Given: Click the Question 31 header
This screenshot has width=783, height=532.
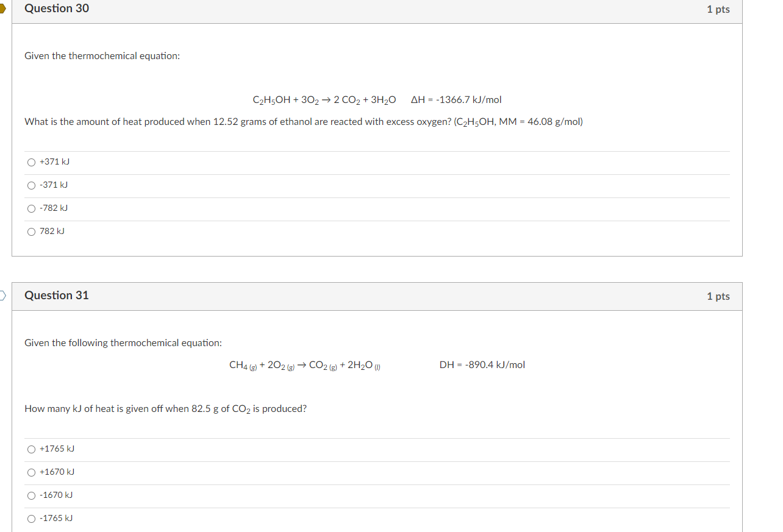Looking at the screenshot, I should (56, 295).
